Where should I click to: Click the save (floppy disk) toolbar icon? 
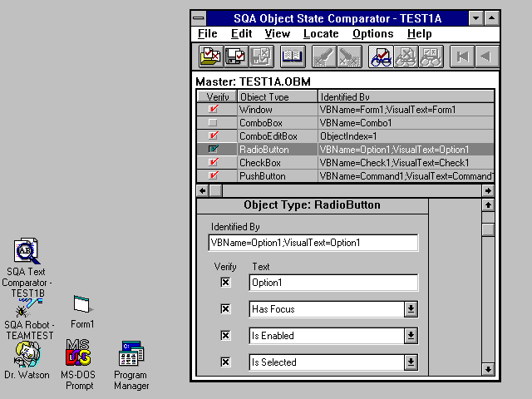[235, 57]
